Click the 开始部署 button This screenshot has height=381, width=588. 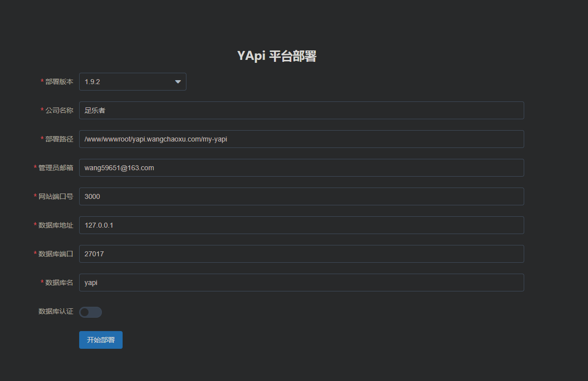(101, 340)
